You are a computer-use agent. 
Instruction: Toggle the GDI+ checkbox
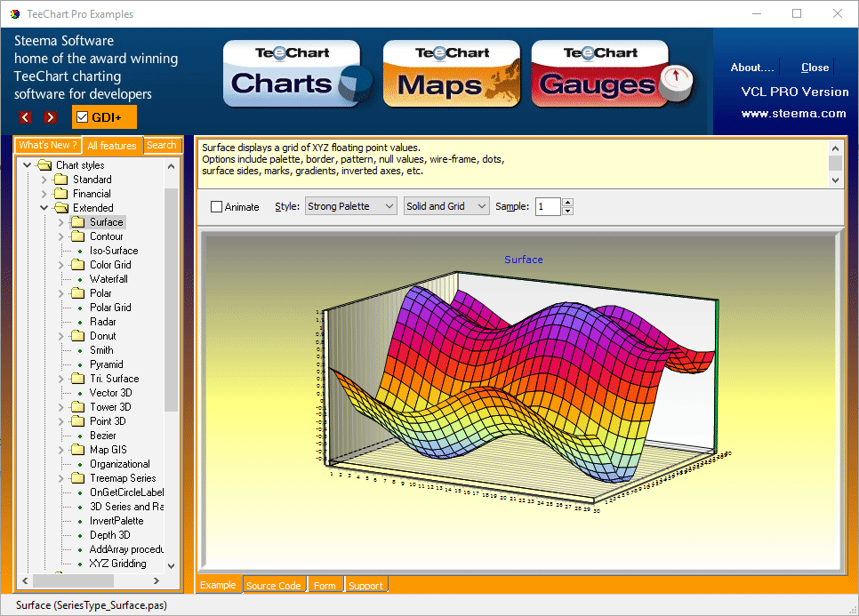coord(82,117)
